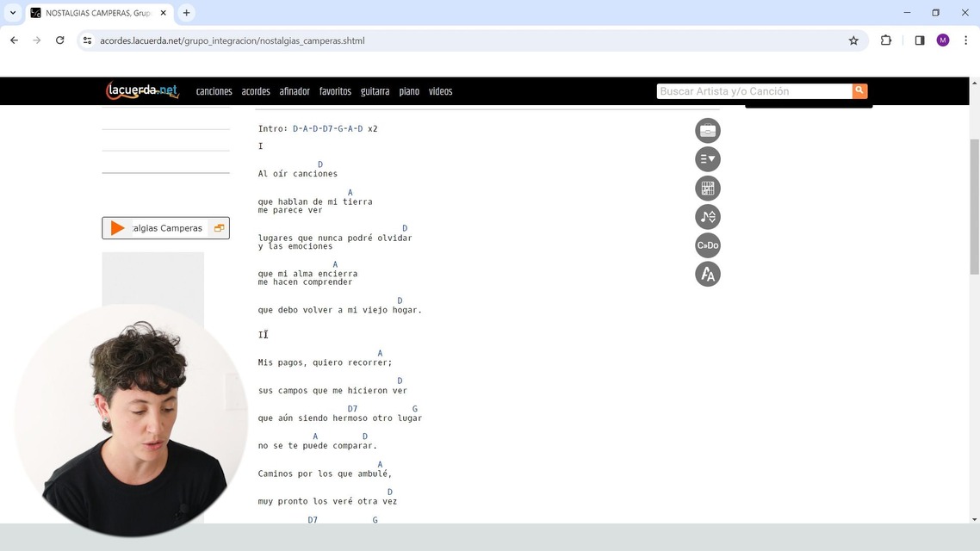Bookmark this page with the star icon
Image resolution: width=980 pixels, height=551 pixels.
[853, 40]
